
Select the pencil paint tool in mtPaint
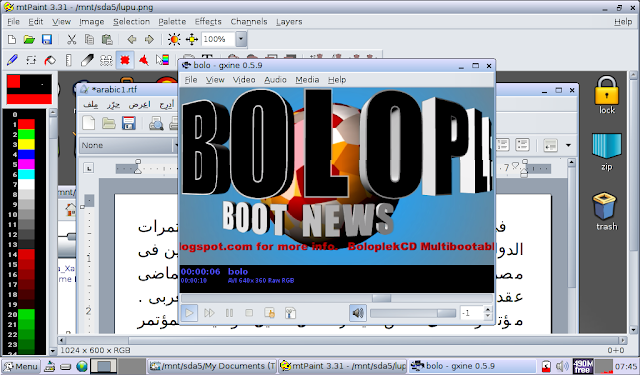click(12, 60)
